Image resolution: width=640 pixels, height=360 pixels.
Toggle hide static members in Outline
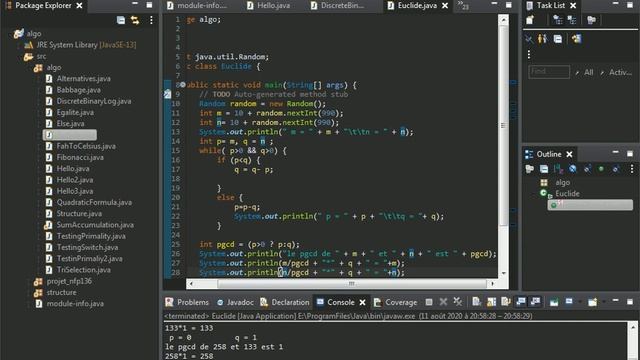(x=587, y=169)
